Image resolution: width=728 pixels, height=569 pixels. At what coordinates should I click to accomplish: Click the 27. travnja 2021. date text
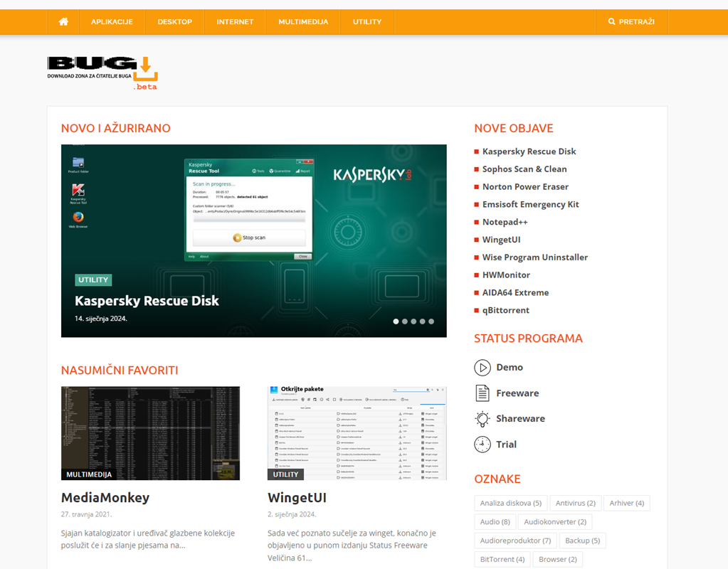(86, 514)
